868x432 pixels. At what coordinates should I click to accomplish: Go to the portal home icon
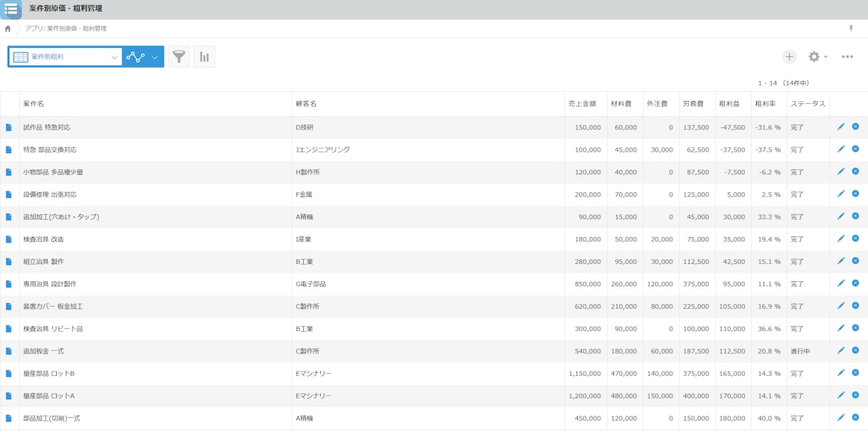point(8,29)
